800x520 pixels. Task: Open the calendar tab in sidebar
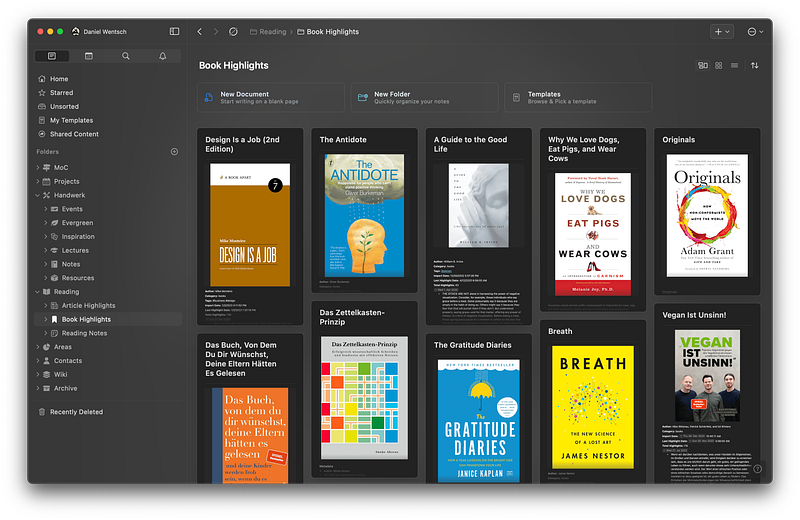(x=89, y=56)
